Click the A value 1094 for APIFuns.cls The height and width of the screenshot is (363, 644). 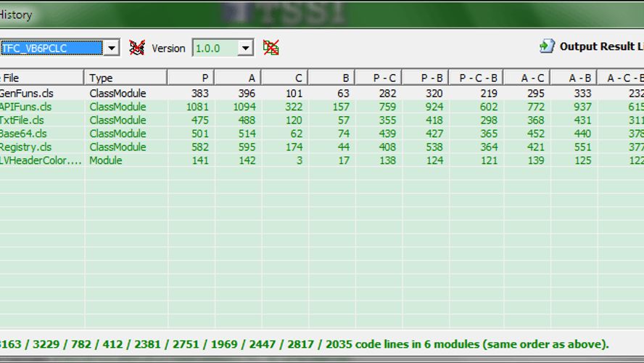click(244, 107)
